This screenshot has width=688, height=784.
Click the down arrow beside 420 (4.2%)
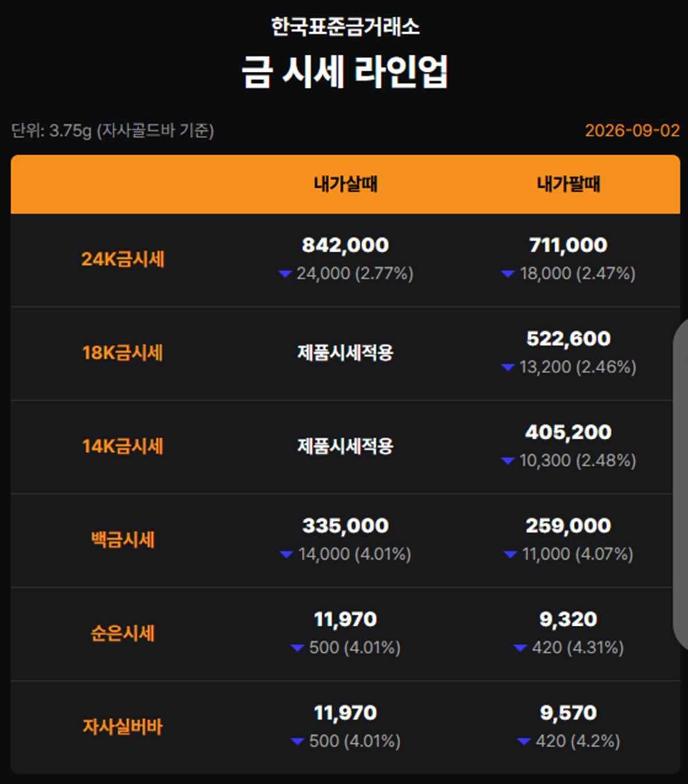tap(523, 742)
